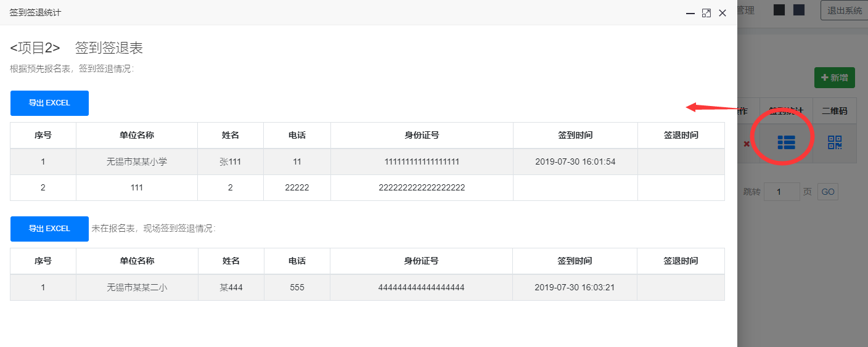Click the GO page jump button

[828, 192]
